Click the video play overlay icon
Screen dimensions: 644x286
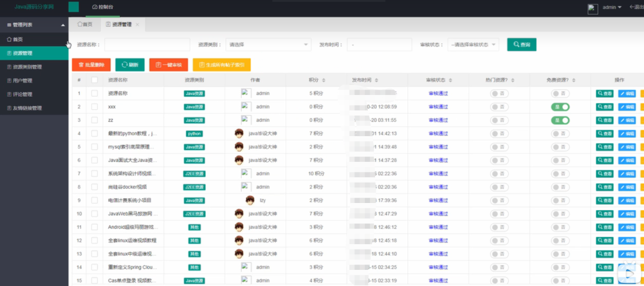tap(630, 273)
